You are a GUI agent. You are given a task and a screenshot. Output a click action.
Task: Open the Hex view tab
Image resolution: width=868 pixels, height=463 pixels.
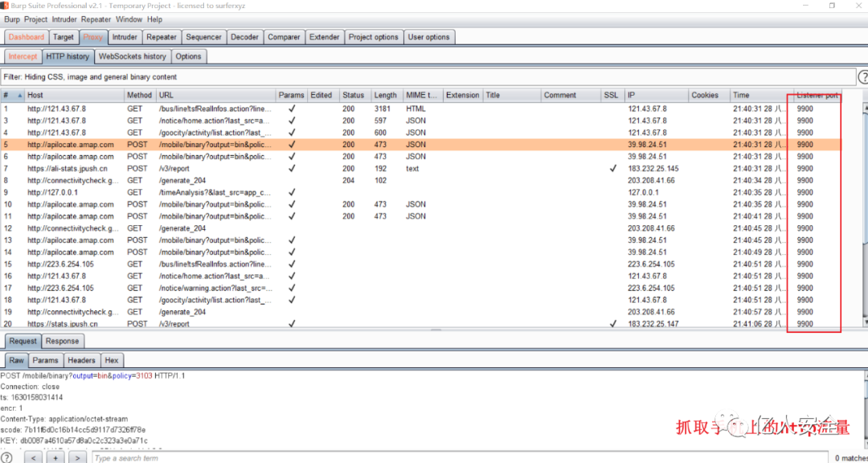coord(111,360)
